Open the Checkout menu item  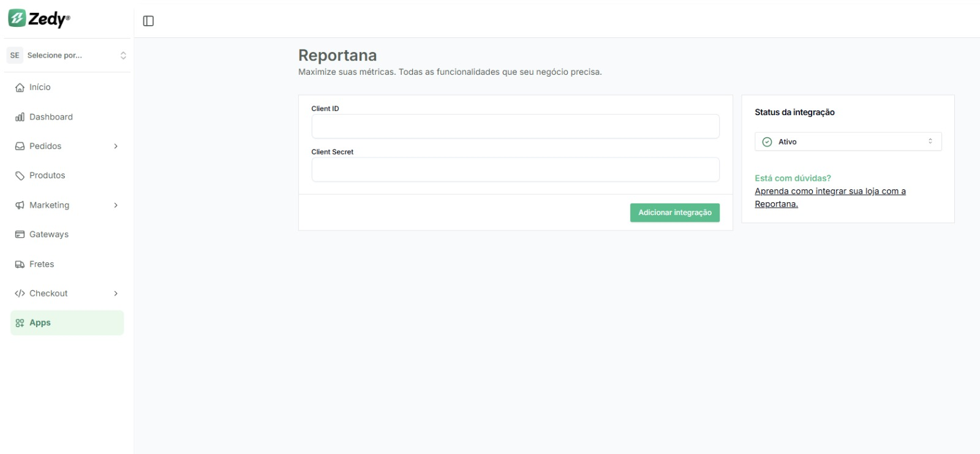(48, 293)
